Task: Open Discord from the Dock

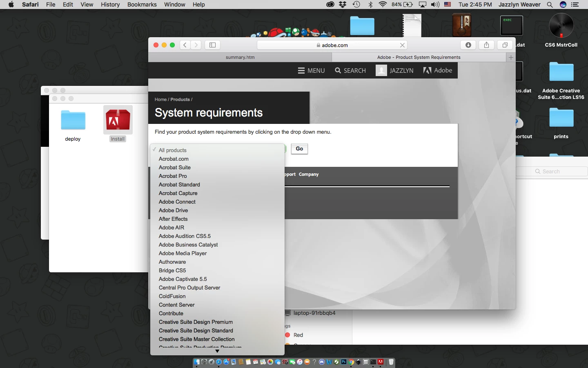Action: pos(322,362)
